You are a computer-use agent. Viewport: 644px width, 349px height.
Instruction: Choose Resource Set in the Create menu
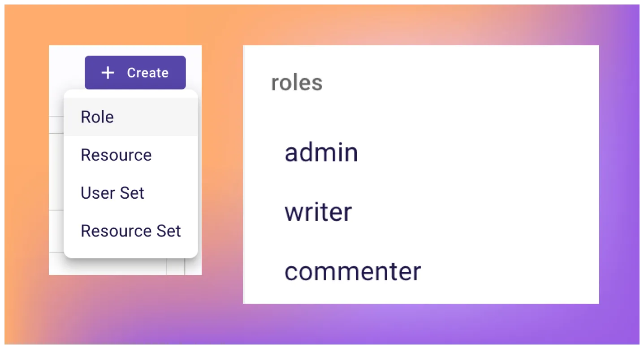point(130,231)
